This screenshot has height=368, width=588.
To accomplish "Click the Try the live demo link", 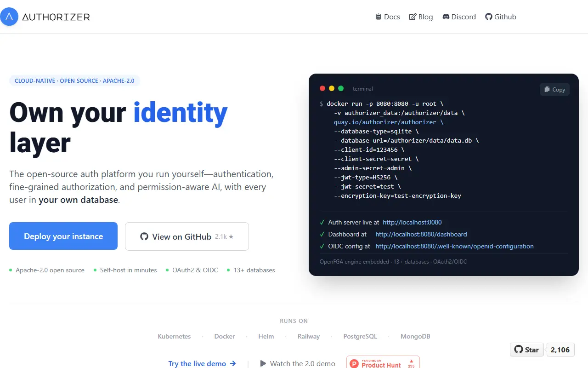I will (x=202, y=363).
